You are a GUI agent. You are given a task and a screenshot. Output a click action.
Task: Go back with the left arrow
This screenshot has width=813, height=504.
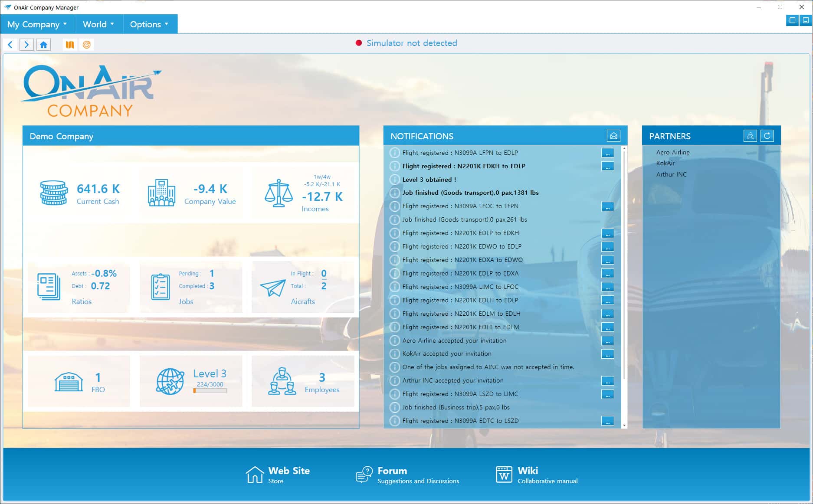point(10,45)
